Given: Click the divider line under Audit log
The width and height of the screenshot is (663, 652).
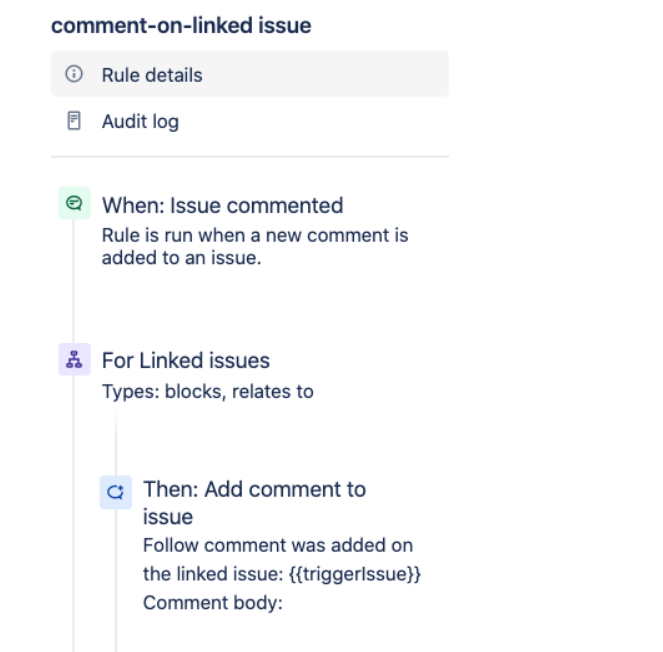Looking at the screenshot, I should (250, 157).
